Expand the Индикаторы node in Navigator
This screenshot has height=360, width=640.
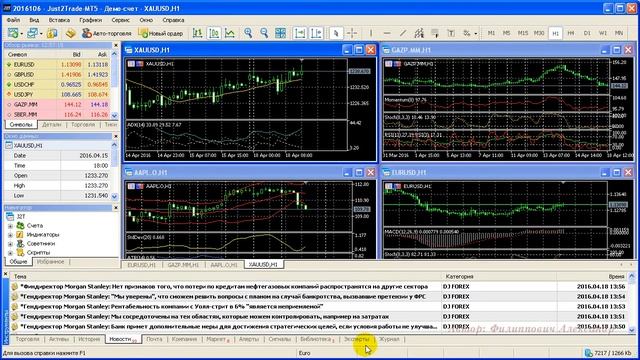(10, 235)
